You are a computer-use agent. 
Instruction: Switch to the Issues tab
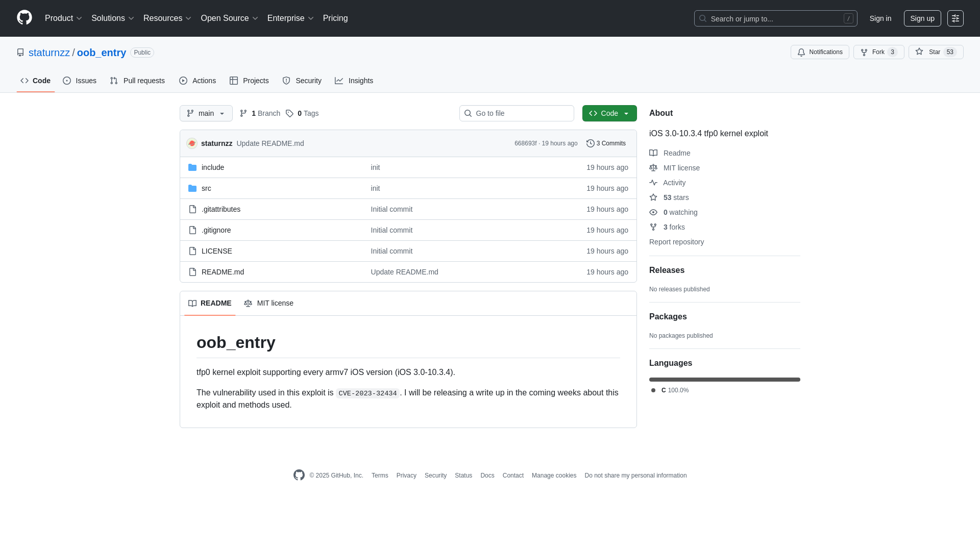coord(80,81)
